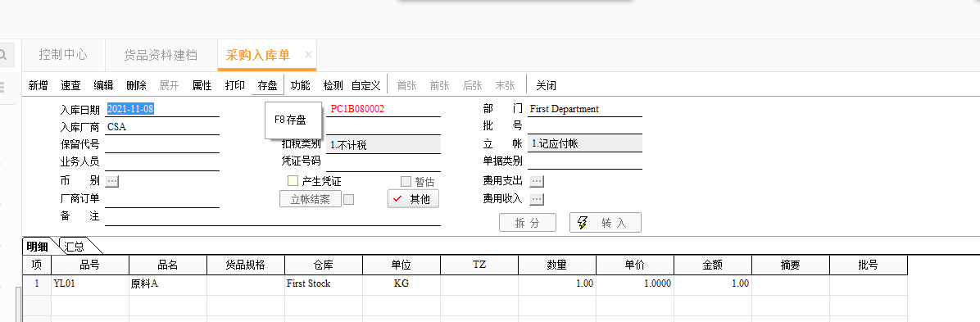
Task: Toggle the 暂估 checkbox
Action: [406, 181]
